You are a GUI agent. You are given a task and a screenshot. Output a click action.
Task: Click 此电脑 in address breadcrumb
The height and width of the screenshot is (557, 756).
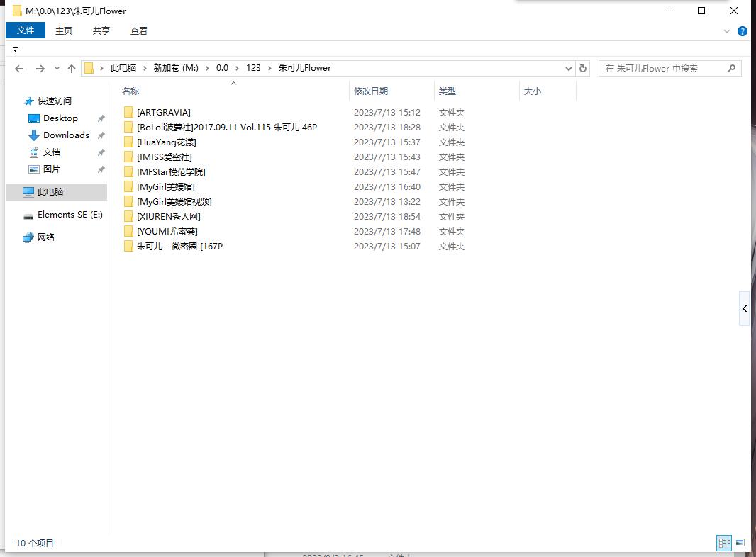click(123, 68)
